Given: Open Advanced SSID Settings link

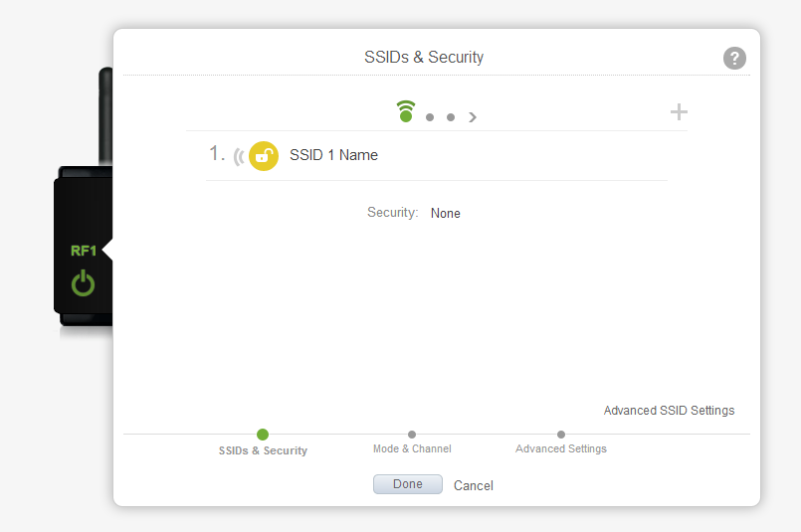Looking at the screenshot, I should (669, 411).
